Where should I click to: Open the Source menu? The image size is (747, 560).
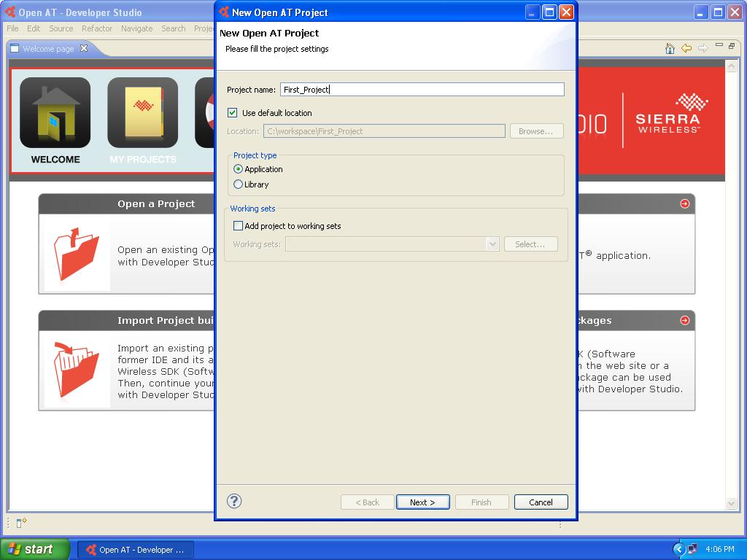click(x=61, y=28)
